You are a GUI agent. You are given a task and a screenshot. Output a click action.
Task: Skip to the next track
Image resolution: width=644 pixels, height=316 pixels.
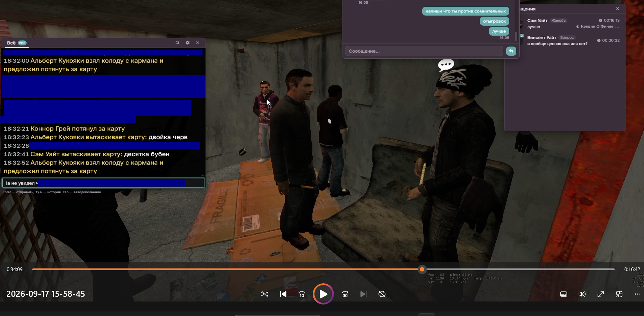(363, 294)
